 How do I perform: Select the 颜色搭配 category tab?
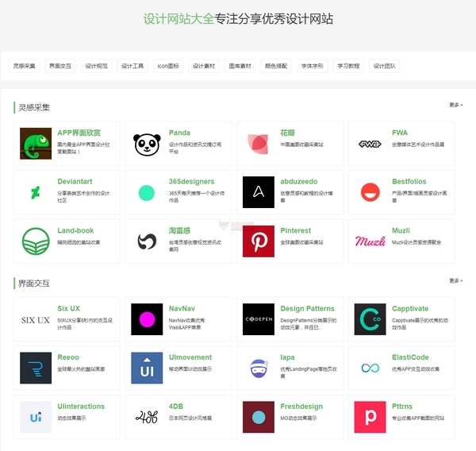coord(276,66)
